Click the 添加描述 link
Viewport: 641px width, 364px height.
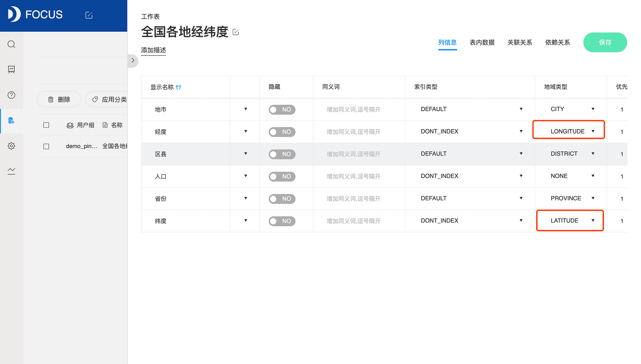point(153,50)
